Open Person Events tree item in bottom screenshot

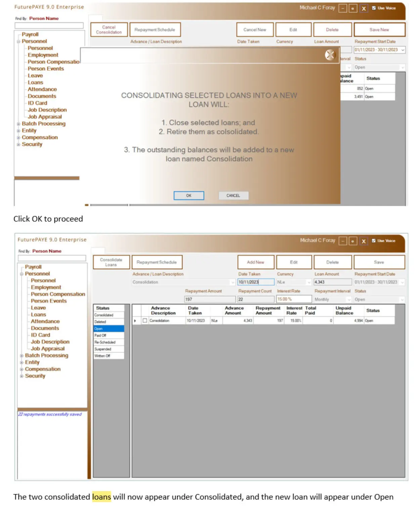[49, 301]
